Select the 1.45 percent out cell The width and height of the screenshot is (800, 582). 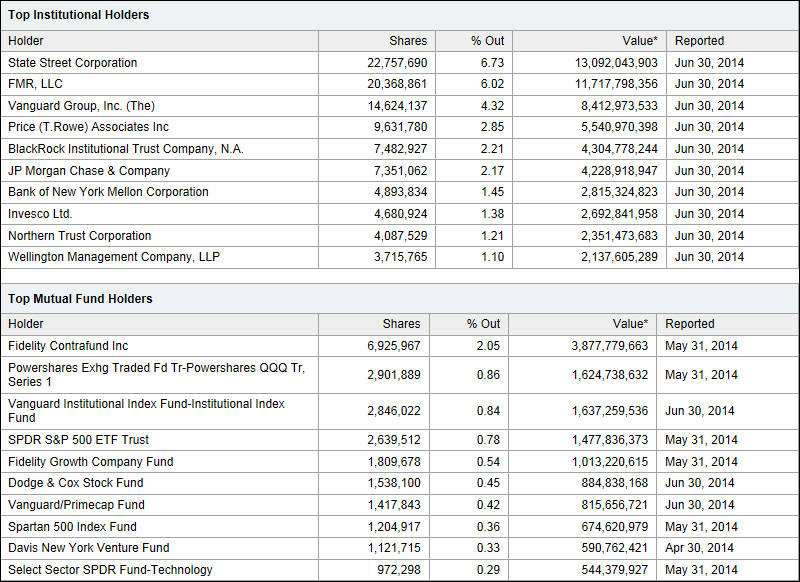[x=492, y=192]
